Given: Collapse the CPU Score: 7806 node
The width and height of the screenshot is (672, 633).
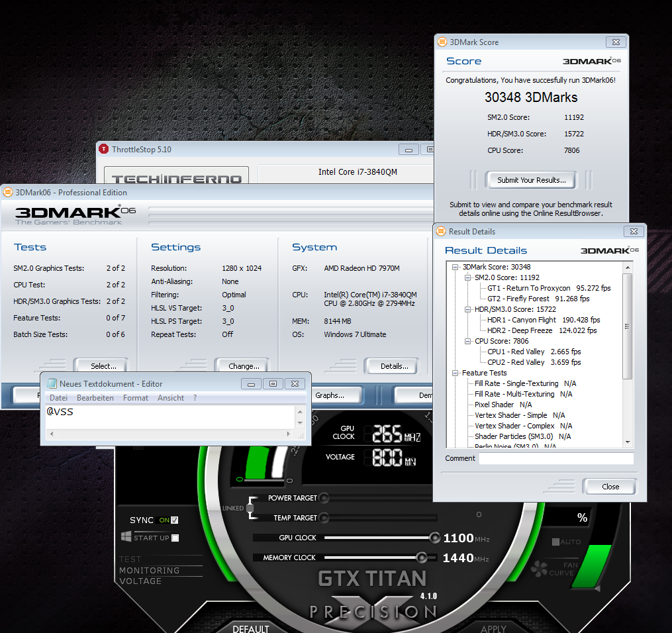Looking at the screenshot, I should pyautogui.click(x=467, y=341).
